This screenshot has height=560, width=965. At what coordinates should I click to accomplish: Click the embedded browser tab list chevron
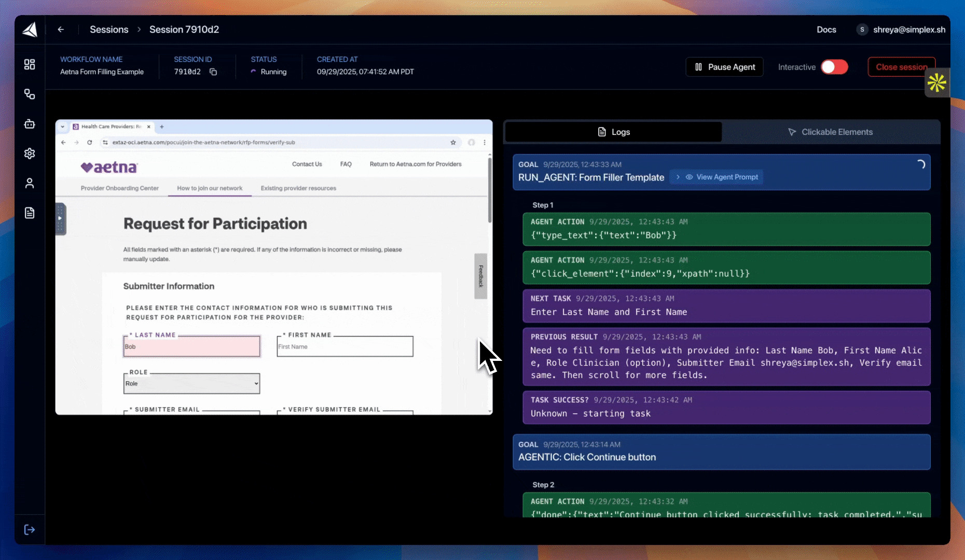tap(63, 127)
